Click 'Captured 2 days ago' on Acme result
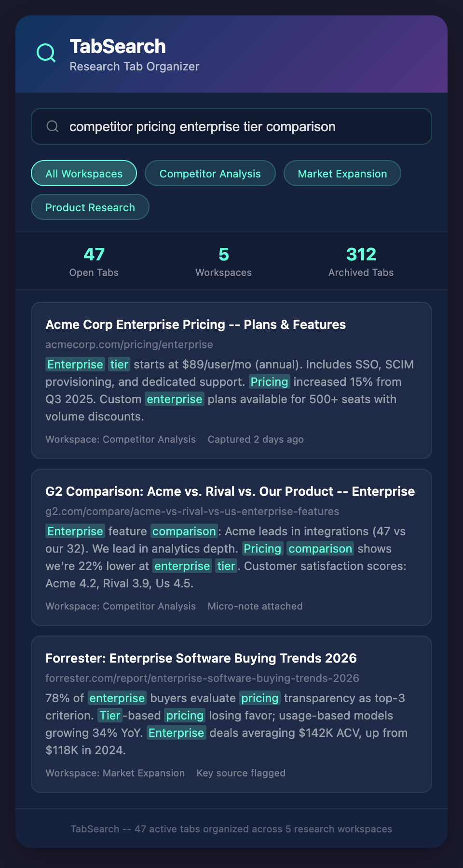463x868 pixels. 256,439
